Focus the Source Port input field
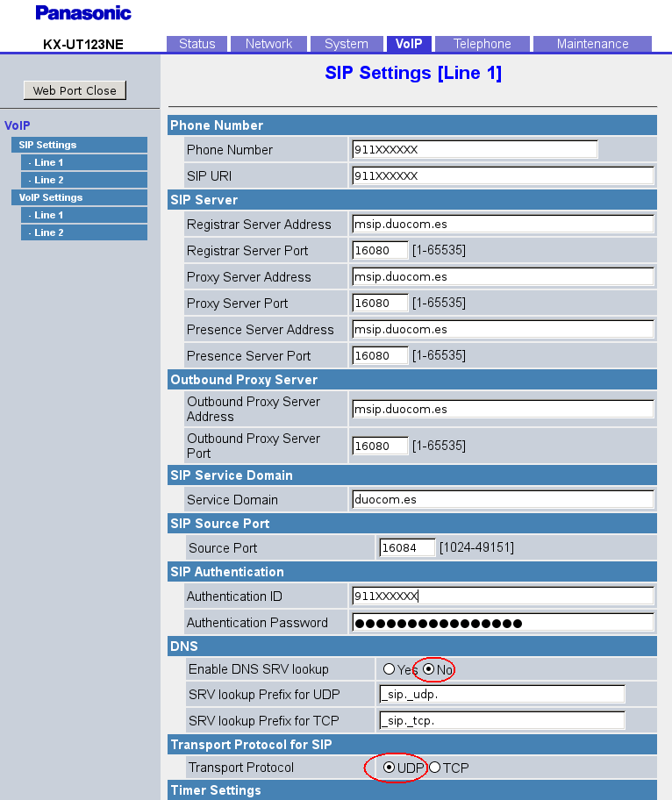 [407, 548]
